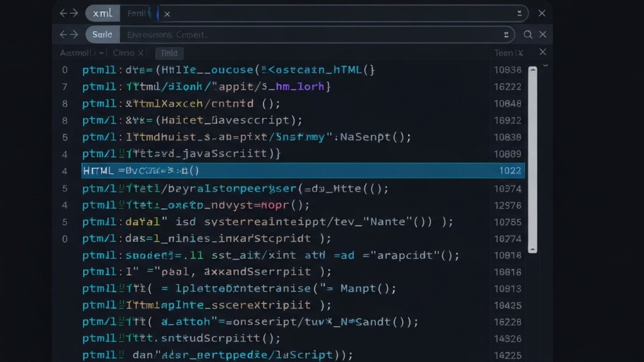Viewport: 644px width, 362px height.
Task: Go forward with the arrow beside xml
Action: tap(74, 13)
